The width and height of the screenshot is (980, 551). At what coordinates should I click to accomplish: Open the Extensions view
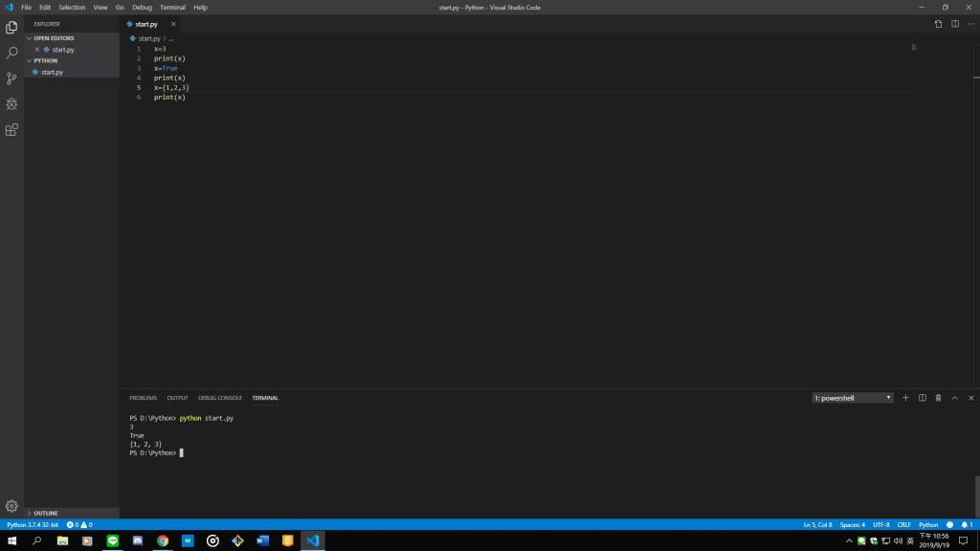[x=11, y=130]
